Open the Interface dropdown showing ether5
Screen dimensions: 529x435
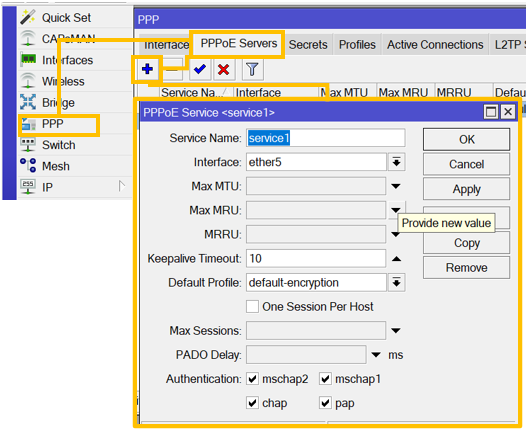(x=396, y=162)
